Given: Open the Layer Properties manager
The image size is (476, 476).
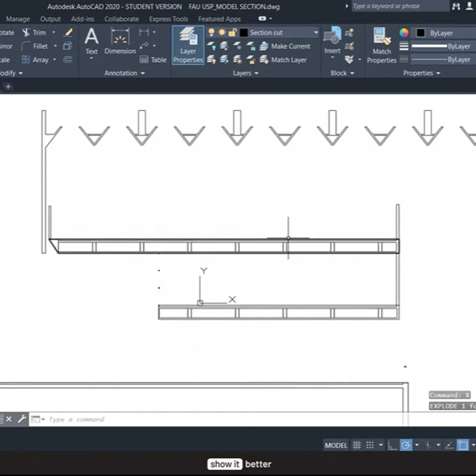Looking at the screenshot, I should (x=188, y=45).
